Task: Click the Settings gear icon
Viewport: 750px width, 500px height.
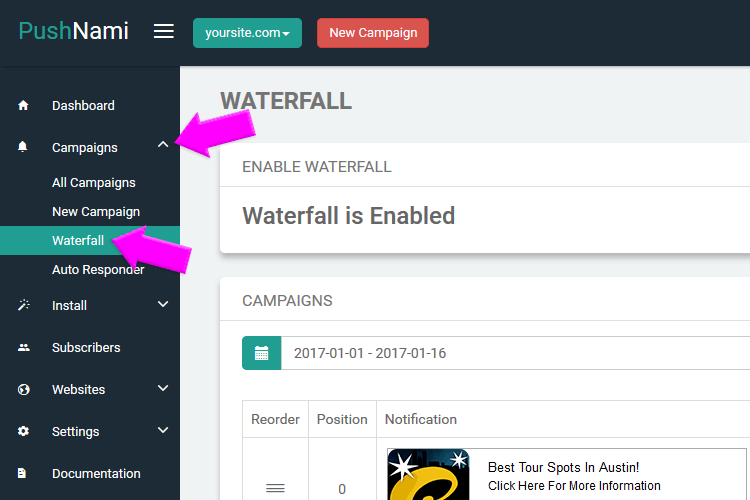Action: click(x=24, y=432)
